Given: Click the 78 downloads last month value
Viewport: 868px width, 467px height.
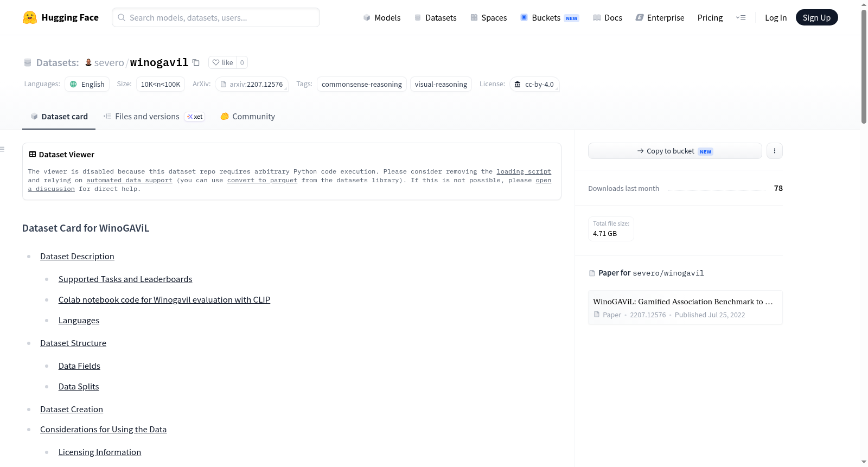Looking at the screenshot, I should [778, 188].
